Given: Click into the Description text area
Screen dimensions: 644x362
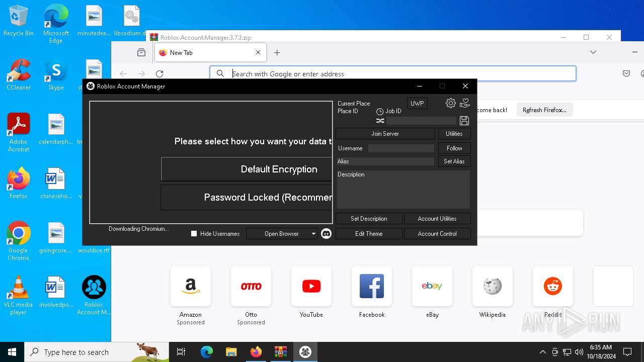Looking at the screenshot, I should point(404,189).
